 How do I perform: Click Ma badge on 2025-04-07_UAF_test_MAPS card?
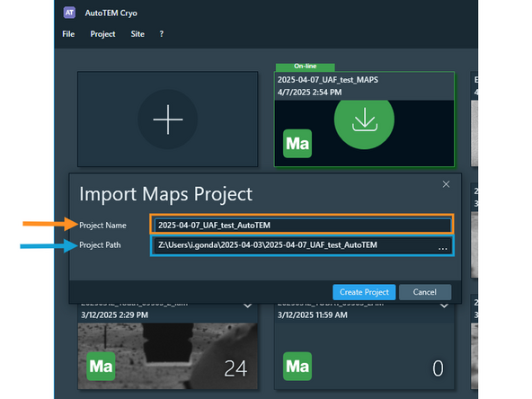tap(297, 144)
